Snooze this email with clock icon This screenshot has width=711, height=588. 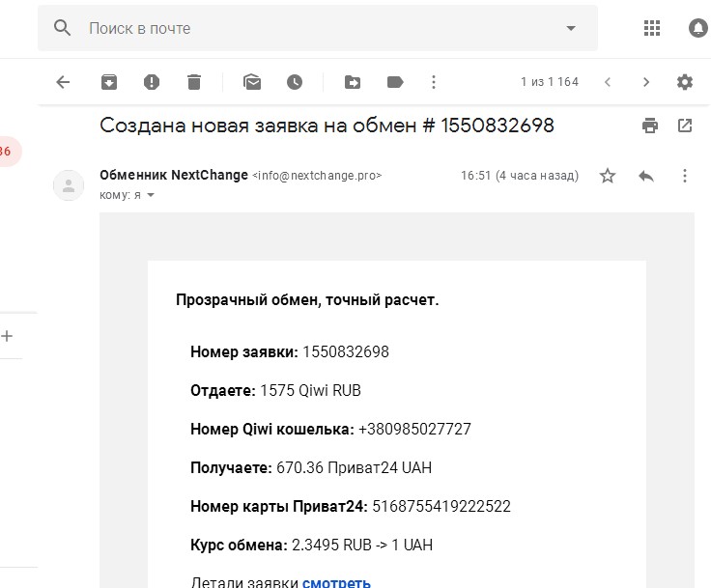[294, 82]
